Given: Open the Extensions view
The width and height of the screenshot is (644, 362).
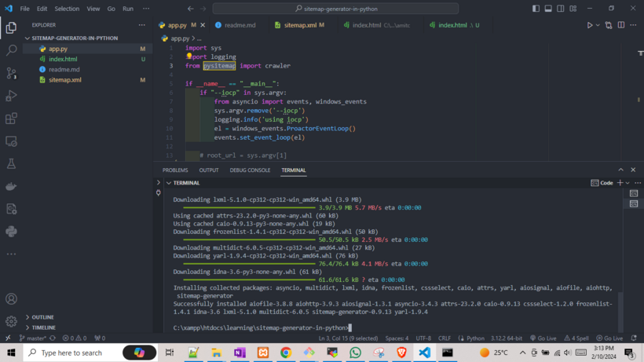Looking at the screenshot, I should (x=11, y=119).
